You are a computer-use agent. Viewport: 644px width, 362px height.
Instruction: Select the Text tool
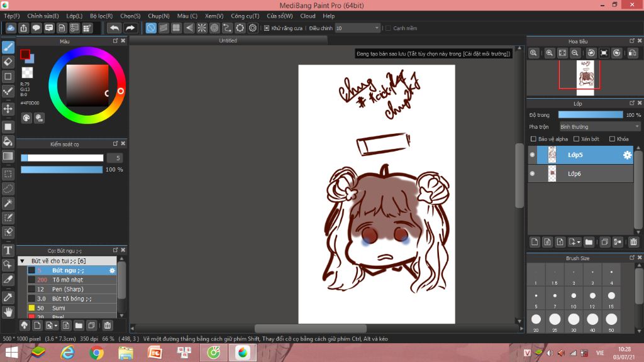click(8, 250)
